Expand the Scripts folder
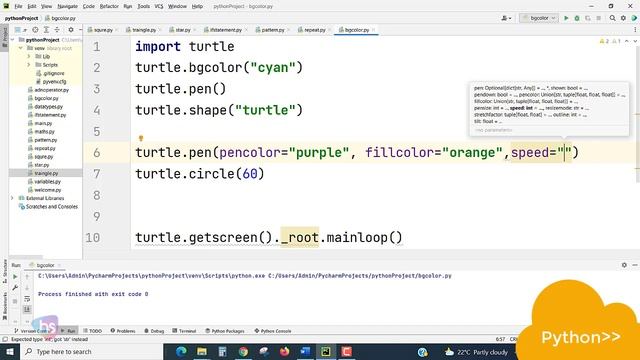 [x=29, y=65]
